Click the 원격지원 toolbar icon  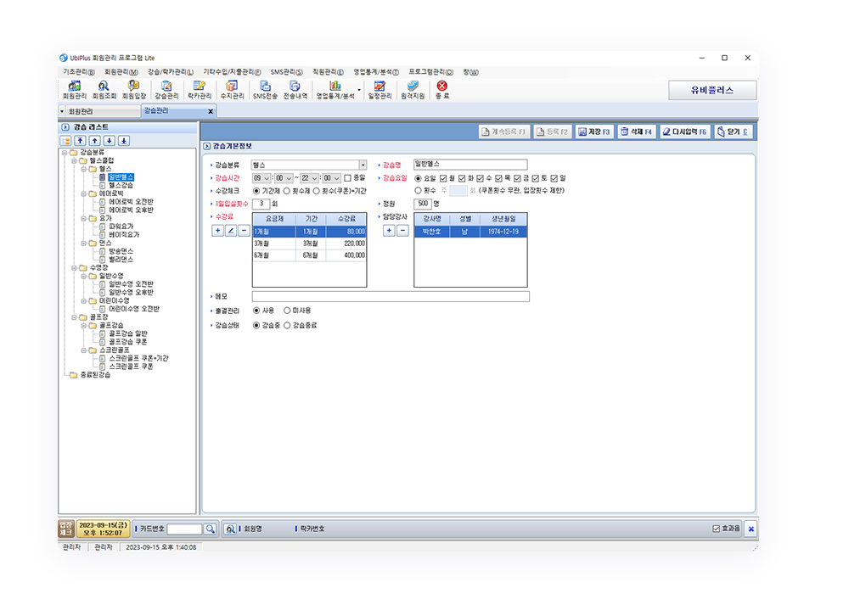click(413, 89)
